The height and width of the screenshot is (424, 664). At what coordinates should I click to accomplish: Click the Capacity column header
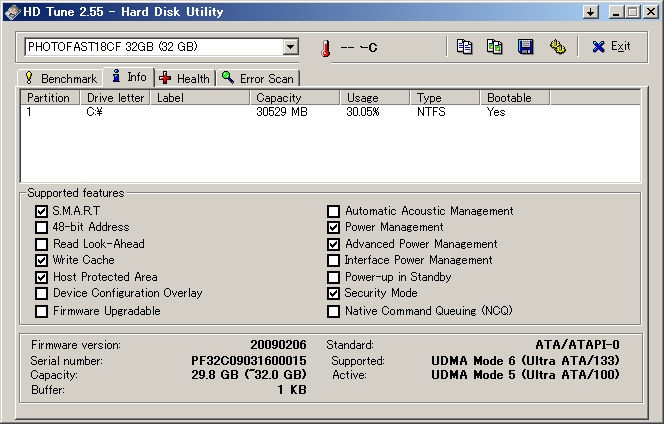[294, 98]
